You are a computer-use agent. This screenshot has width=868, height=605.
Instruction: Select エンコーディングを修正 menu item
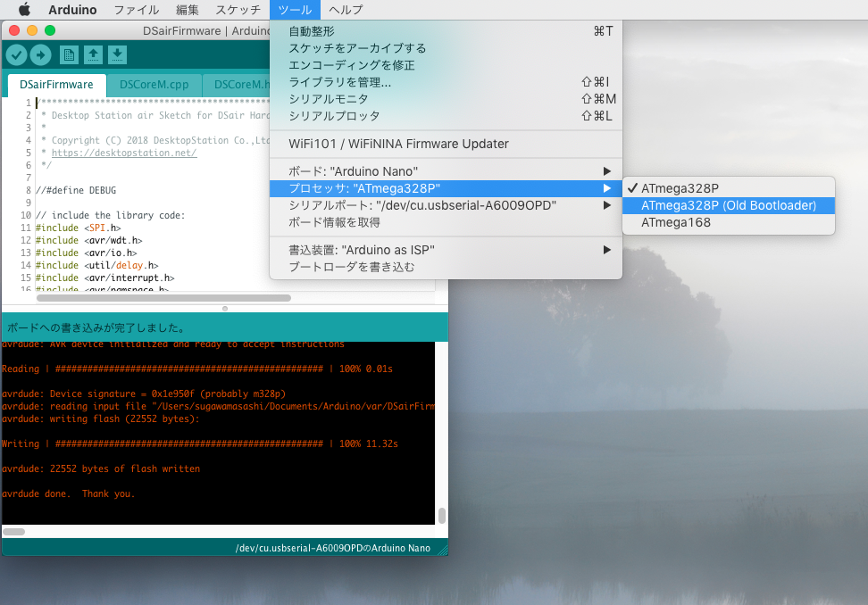[446, 65]
